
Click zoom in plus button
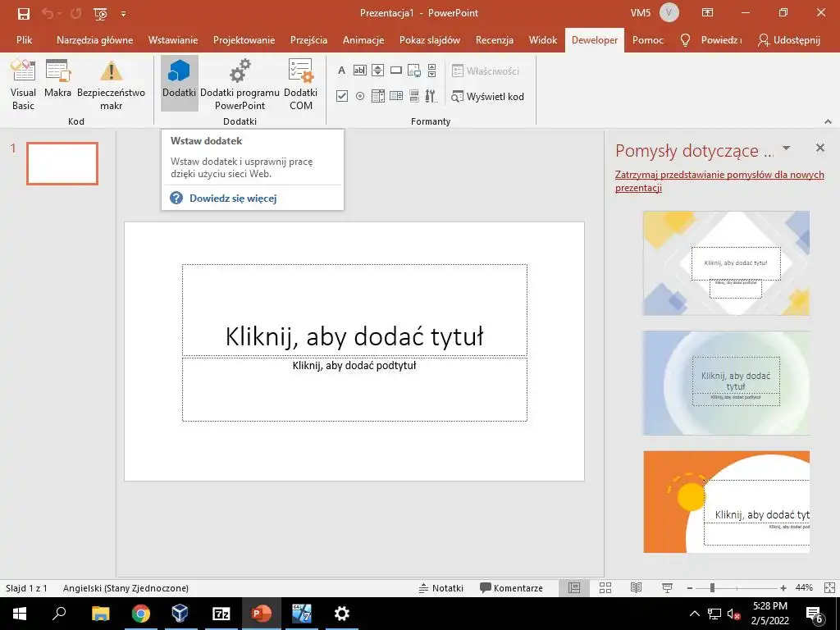[783, 588]
